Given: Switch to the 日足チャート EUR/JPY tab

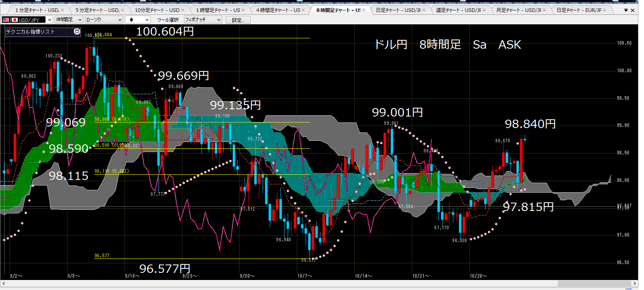Looking at the screenshot, I should click(x=579, y=10).
